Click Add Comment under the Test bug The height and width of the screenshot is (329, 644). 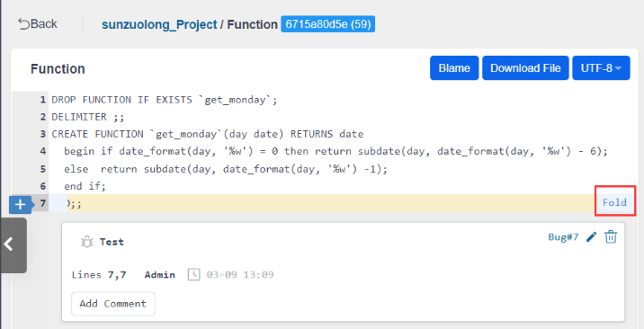[113, 304]
